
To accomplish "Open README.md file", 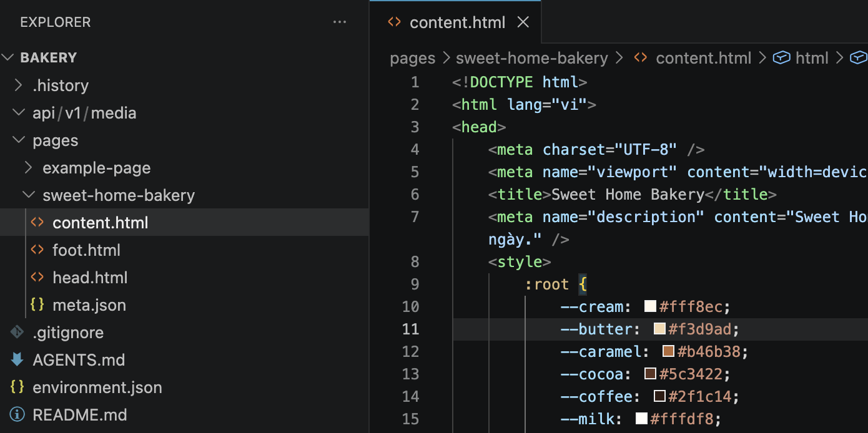I will (x=80, y=415).
